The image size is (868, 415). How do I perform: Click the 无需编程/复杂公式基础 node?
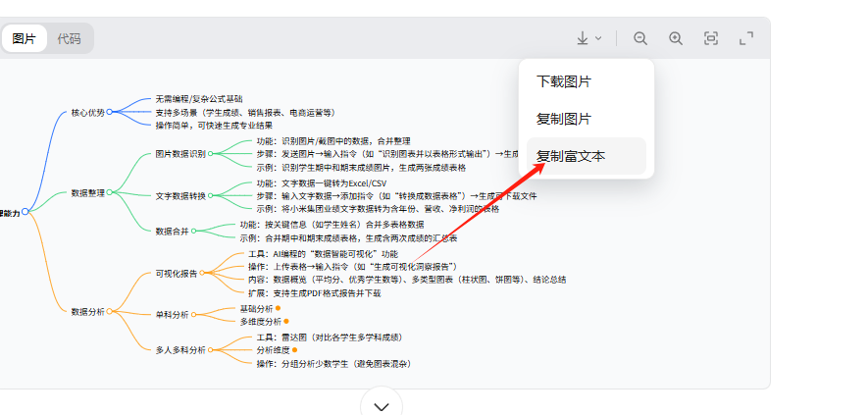point(199,99)
